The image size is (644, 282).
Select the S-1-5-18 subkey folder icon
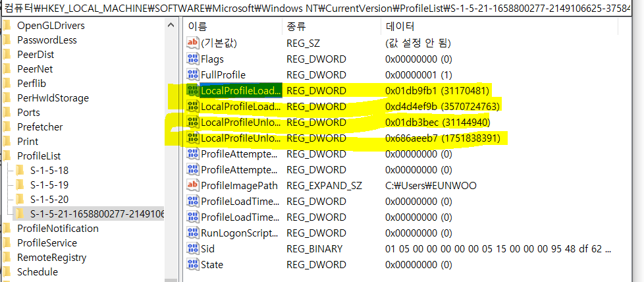tap(20, 170)
